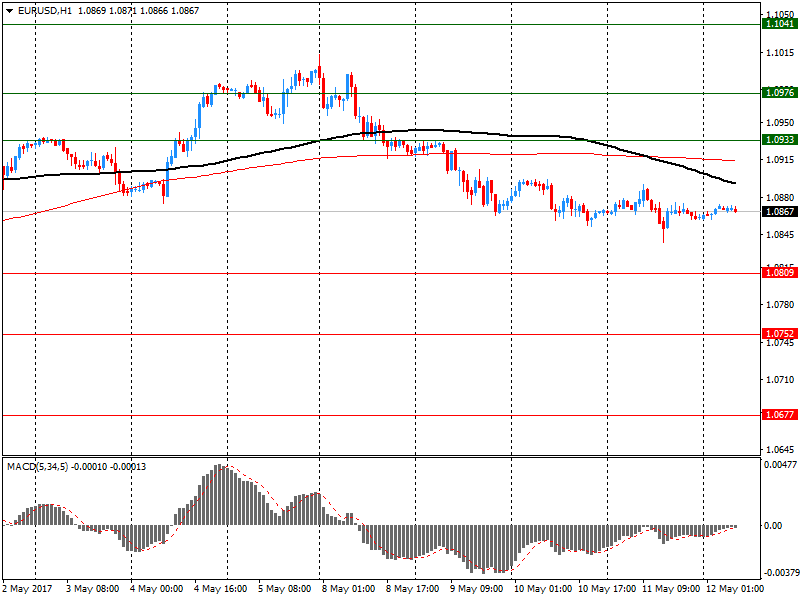Screen dimensions: 800x600
Task: Select the 4 May 16:00 time axis label
Action: point(221,589)
